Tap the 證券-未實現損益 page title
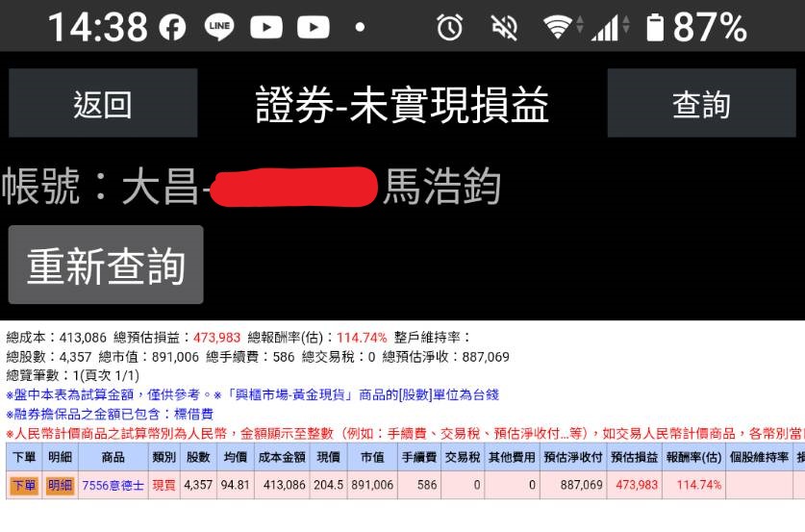This screenshot has height=532, width=805. coord(402,105)
